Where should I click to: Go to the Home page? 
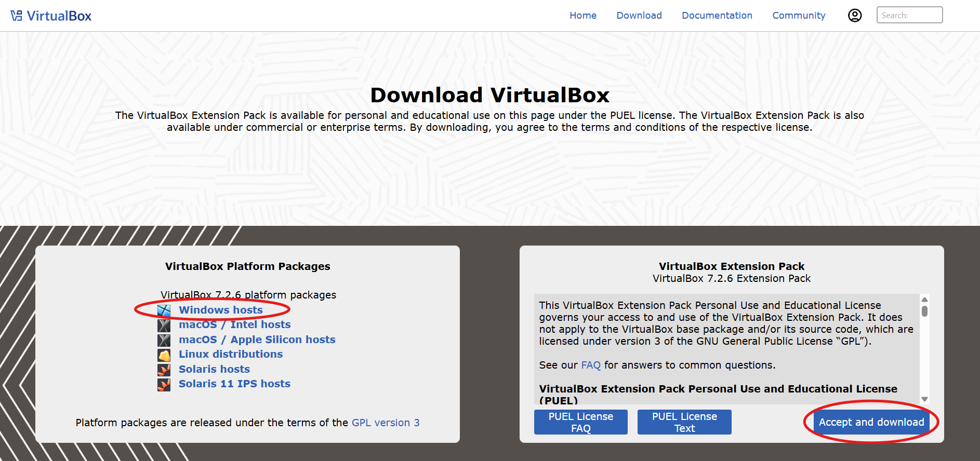583,16
